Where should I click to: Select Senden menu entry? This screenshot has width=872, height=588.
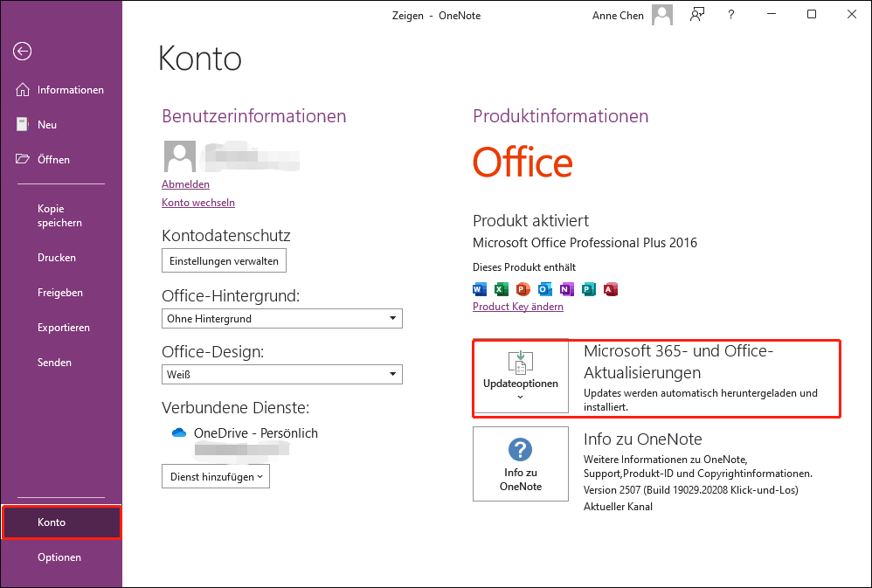pos(61,362)
